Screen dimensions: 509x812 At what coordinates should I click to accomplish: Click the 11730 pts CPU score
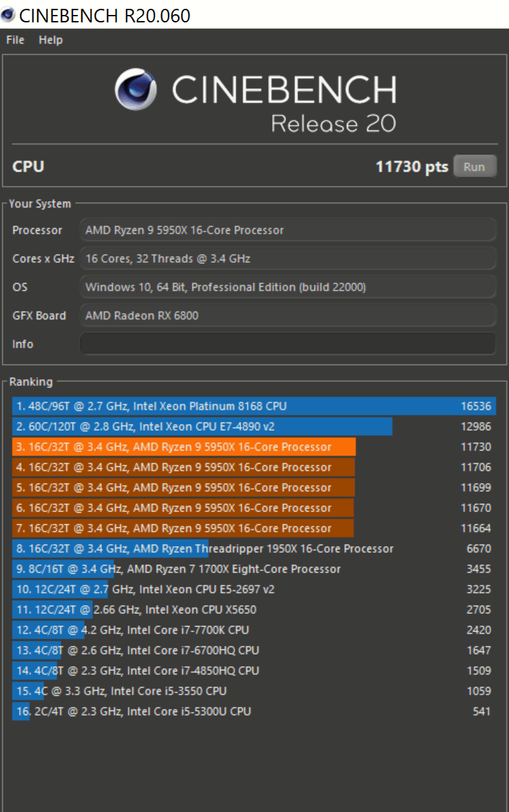tap(411, 167)
